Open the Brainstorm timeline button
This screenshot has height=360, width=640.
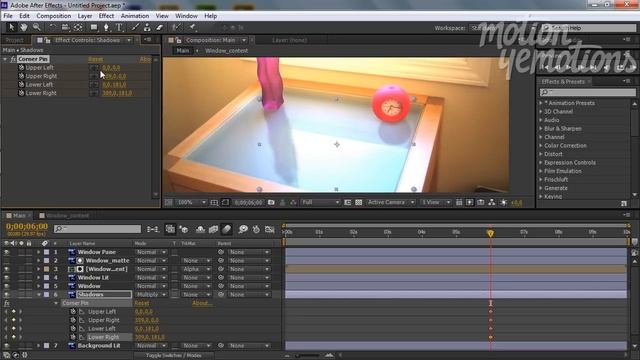tap(243, 229)
